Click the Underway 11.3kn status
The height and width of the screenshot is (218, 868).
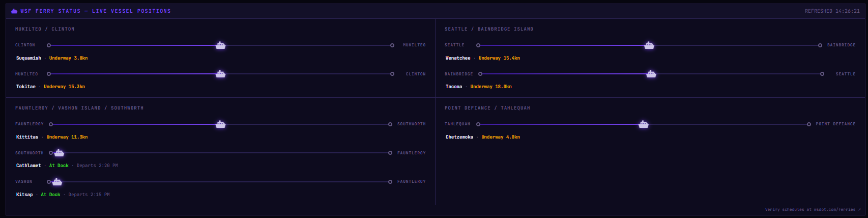[67, 137]
